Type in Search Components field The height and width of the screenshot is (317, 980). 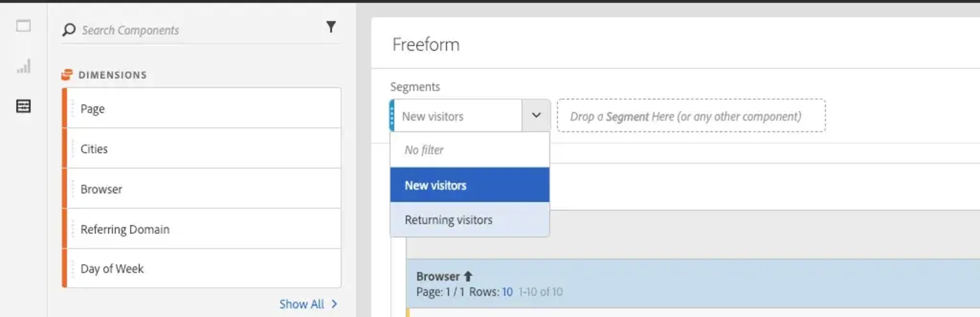tap(199, 30)
